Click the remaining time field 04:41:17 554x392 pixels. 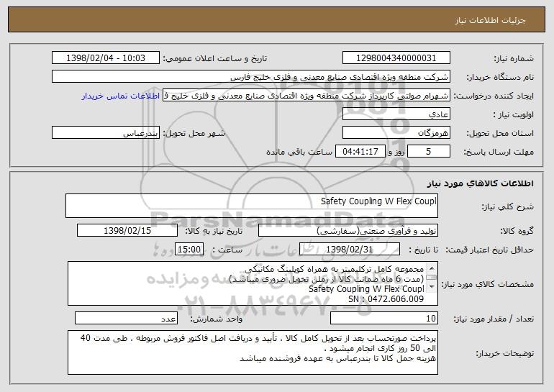360,152
